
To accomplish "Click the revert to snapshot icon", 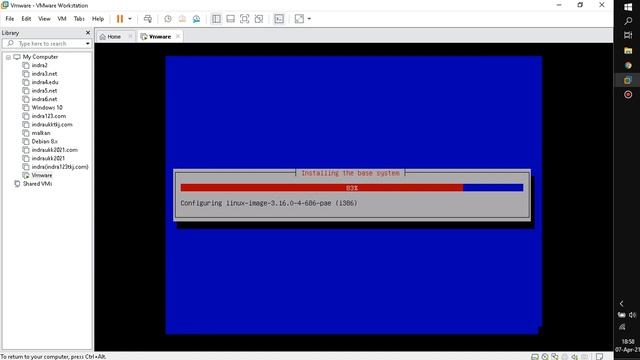I will pos(182,19).
